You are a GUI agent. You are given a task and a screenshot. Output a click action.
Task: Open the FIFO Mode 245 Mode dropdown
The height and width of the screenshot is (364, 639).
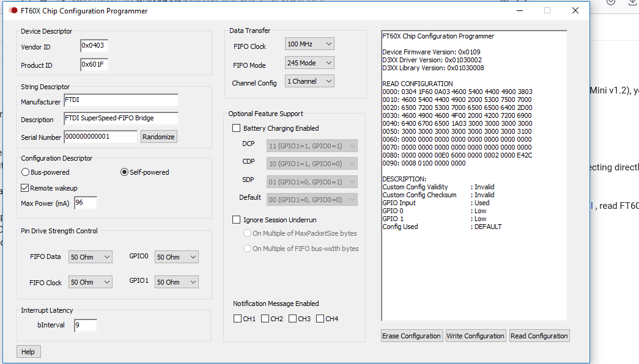click(310, 63)
